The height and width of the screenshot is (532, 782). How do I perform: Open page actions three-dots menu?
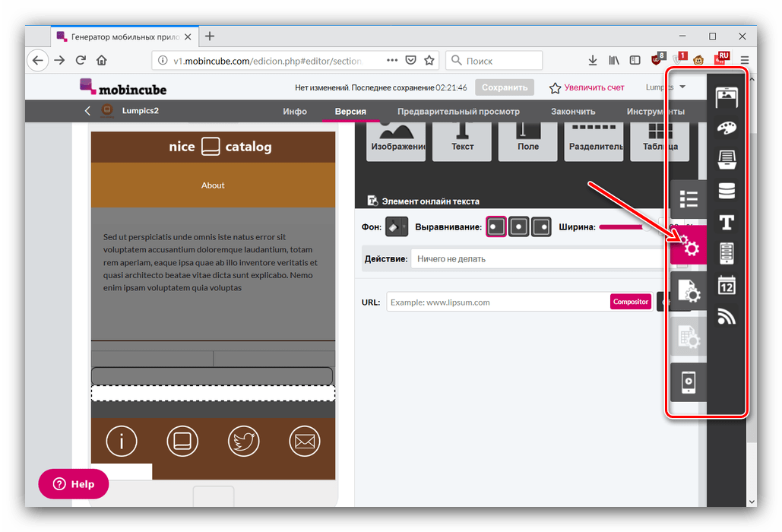392,60
